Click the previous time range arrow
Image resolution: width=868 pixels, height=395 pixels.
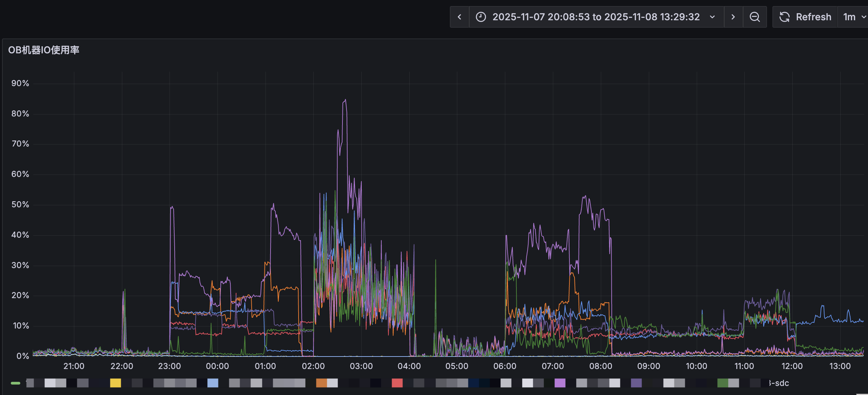coord(459,17)
